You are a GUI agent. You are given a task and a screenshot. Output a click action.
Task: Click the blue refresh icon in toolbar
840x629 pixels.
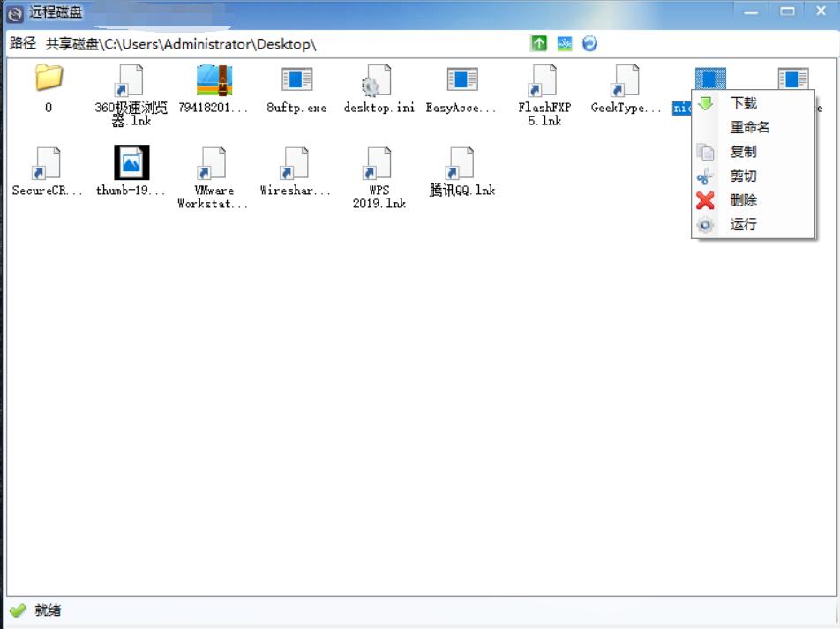[x=589, y=43]
